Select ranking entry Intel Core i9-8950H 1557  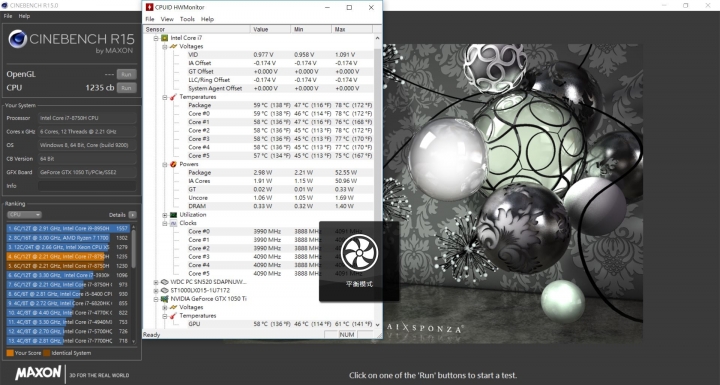click(x=68, y=228)
